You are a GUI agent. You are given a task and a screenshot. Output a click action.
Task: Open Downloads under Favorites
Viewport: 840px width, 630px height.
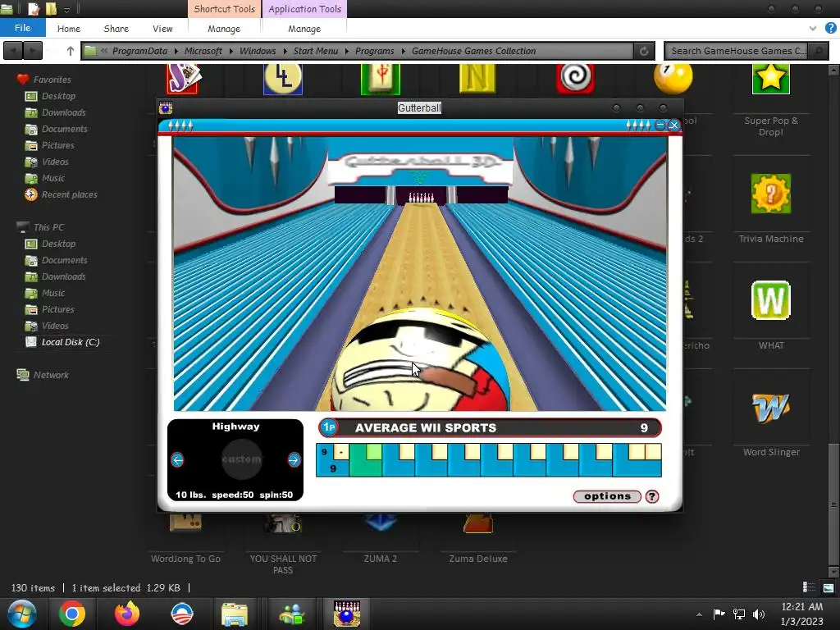[63, 112]
